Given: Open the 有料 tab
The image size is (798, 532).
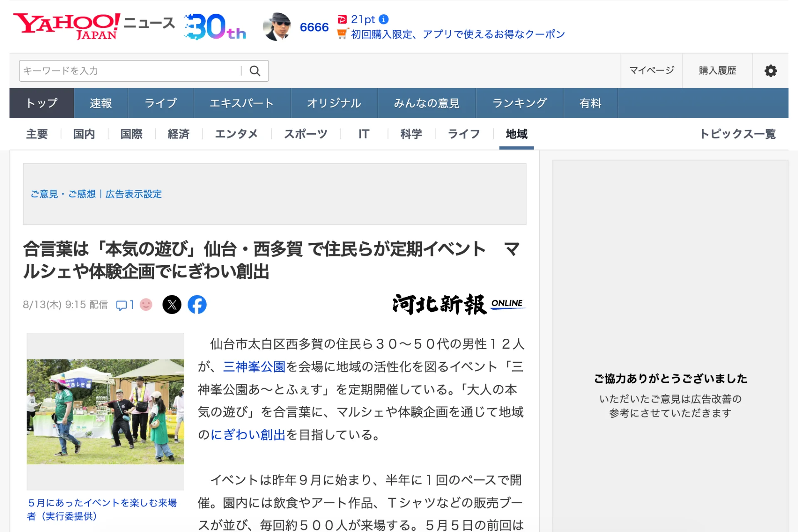Looking at the screenshot, I should (591, 103).
